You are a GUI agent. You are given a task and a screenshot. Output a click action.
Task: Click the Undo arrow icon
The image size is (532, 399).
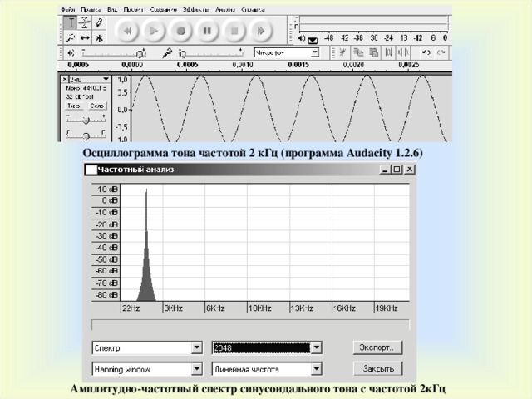(x=426, y=52)
